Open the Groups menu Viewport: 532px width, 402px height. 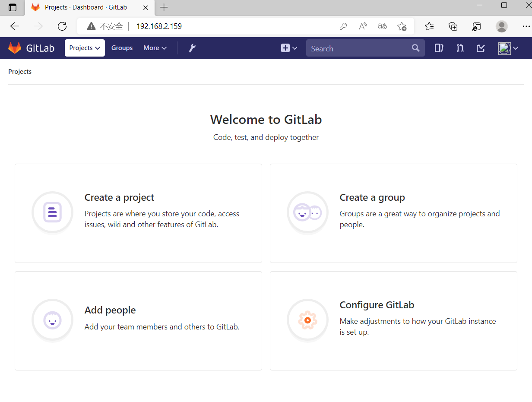click(122, 48)
